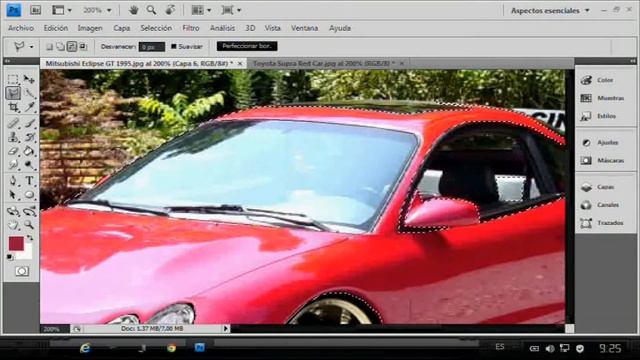Viewport: 640px width, 360px height.
Task: Select the Type tool
Action: click(29, 180)
